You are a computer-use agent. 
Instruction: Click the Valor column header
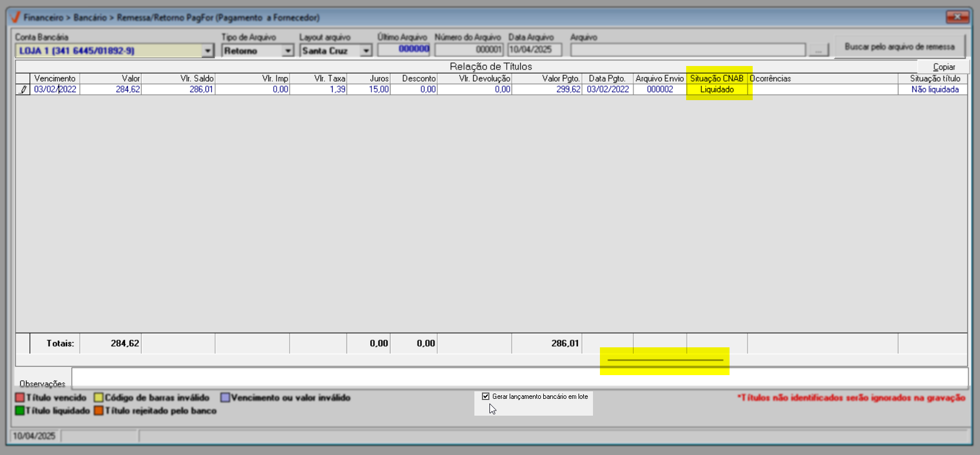[x=110, y=78]
